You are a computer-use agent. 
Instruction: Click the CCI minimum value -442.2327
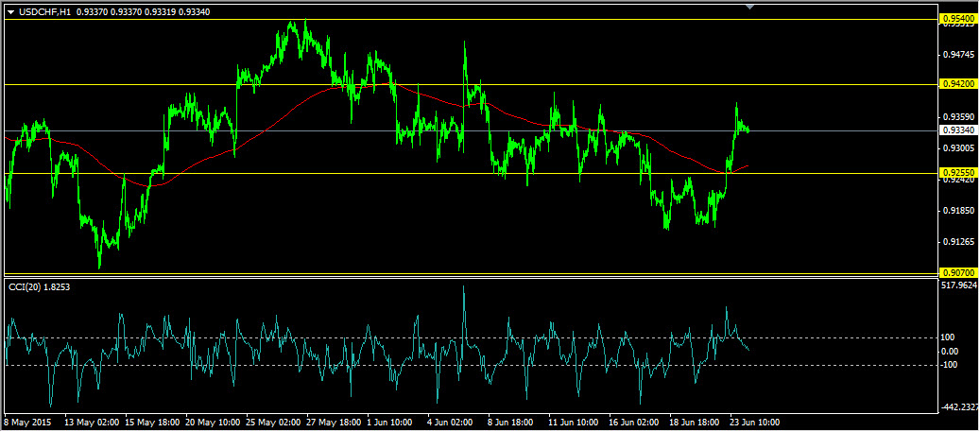point(959,407)
